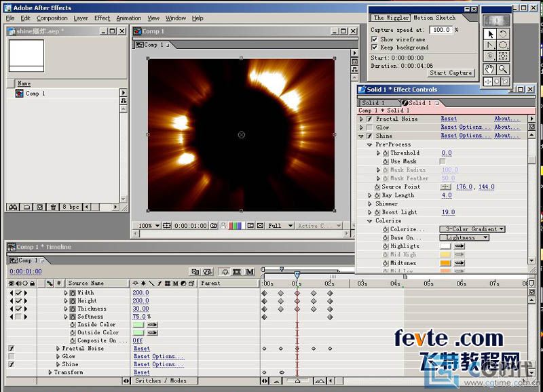Image resolution: width=543 pixels, height=392 pixels.
Task: Click the Midtones eyedropper arrow icon
Action: tap(460, 263)
